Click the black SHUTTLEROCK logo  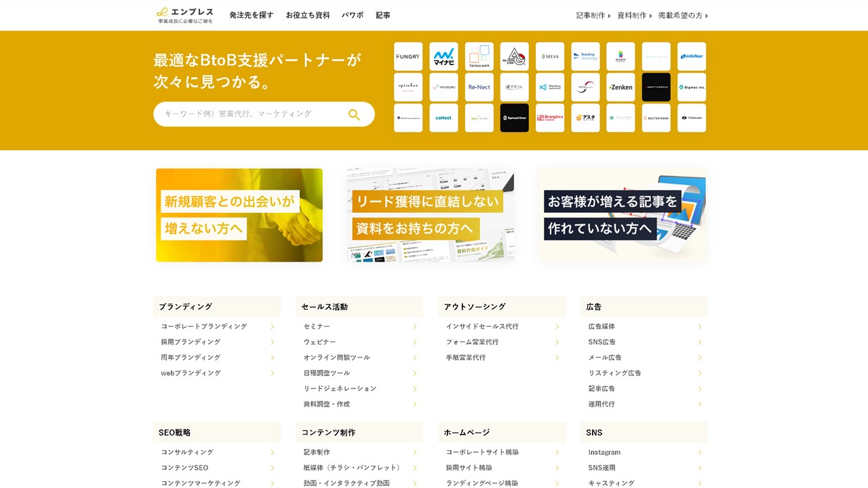coord(656,87)
